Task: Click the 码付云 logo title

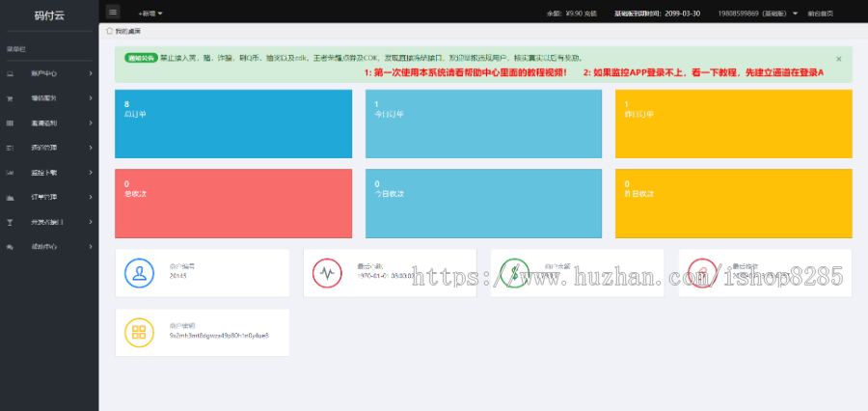Action: click(49, 15)
